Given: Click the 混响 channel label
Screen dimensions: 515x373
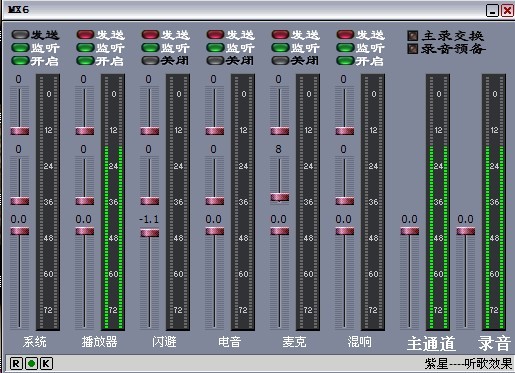Looking at the screenshot, I should pos(359,342).
